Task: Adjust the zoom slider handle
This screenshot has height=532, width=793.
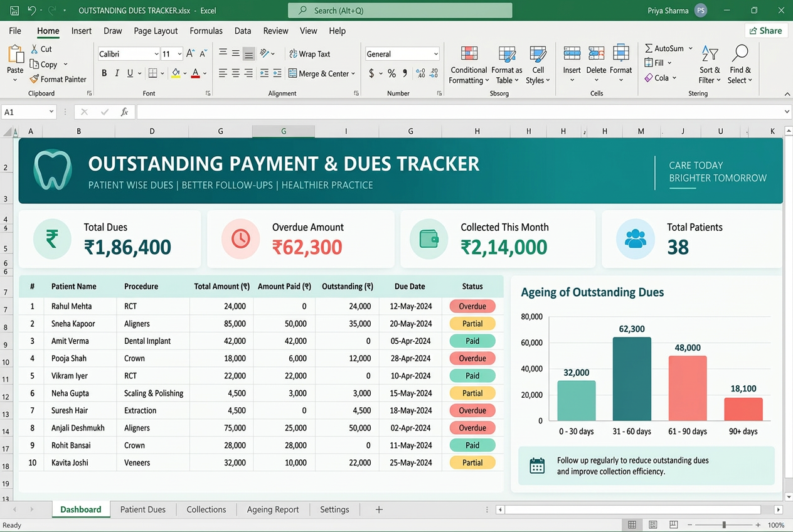Action: pos(724,525)
